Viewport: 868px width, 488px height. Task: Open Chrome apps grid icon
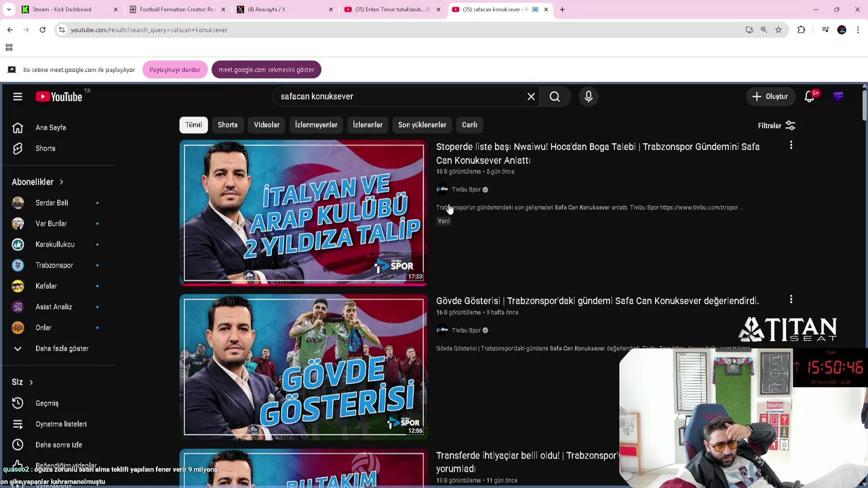point(9,47)
